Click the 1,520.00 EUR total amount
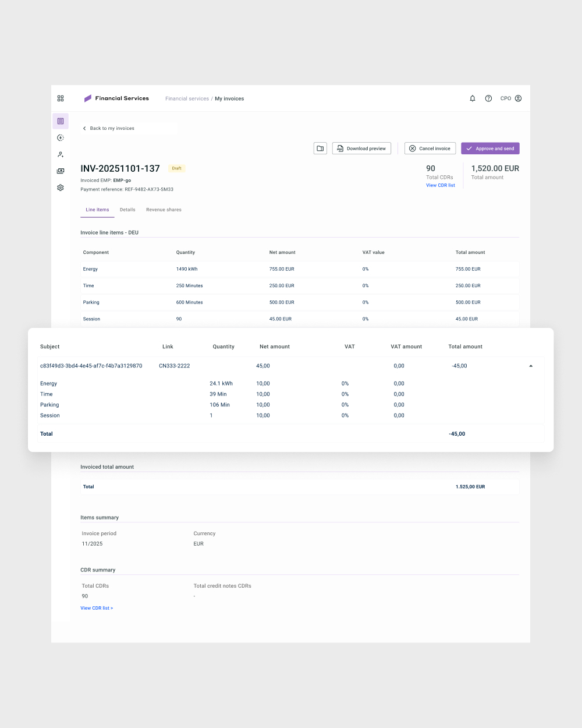The image size is (582, 728). pyautogui.click(x=495, y=168)
